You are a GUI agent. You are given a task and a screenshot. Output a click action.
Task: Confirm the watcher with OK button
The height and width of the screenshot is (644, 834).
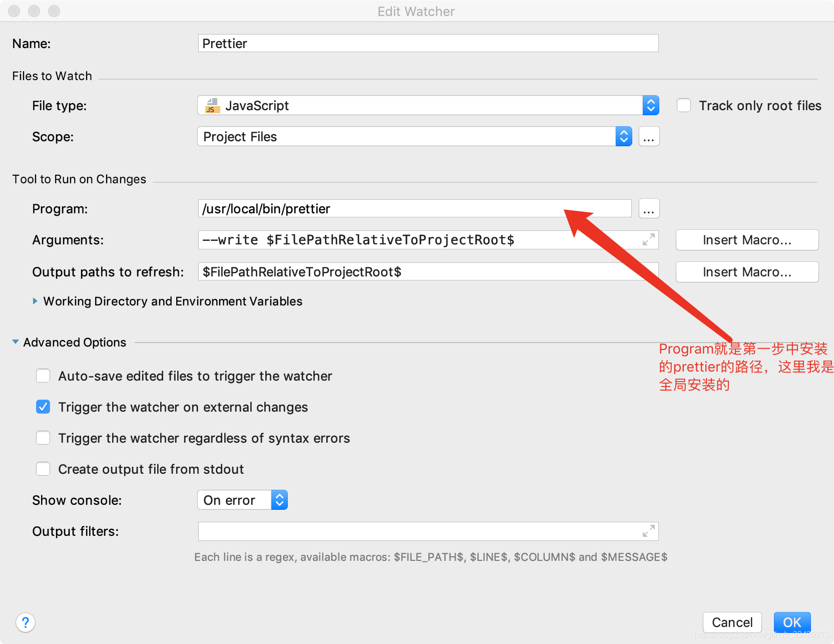pos(792,622)
